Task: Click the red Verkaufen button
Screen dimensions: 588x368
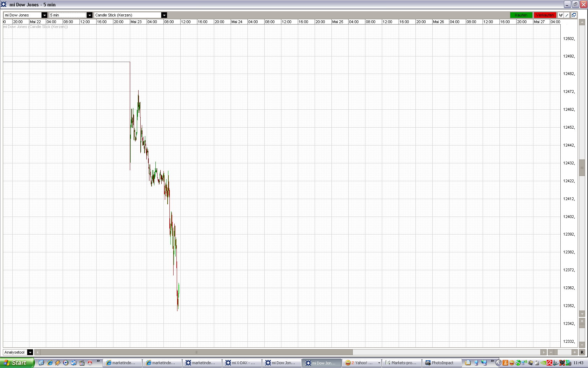Action: click(545, 15)
